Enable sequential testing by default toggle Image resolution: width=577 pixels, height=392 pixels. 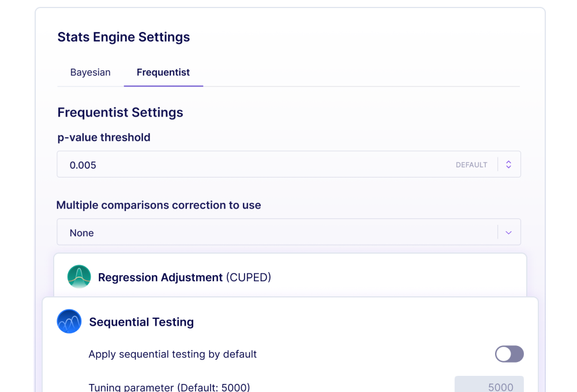509,354
